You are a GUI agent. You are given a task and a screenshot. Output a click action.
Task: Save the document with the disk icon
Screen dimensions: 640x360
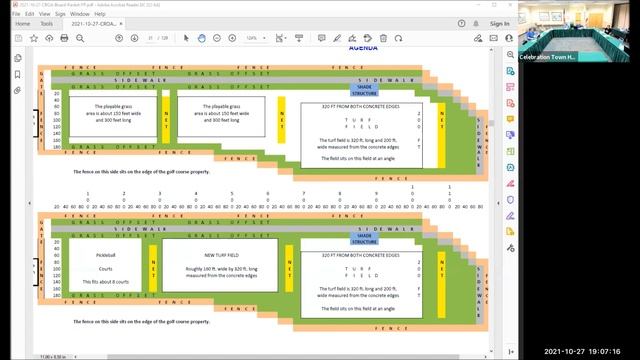pyautogui.click(x=18, y=38)
